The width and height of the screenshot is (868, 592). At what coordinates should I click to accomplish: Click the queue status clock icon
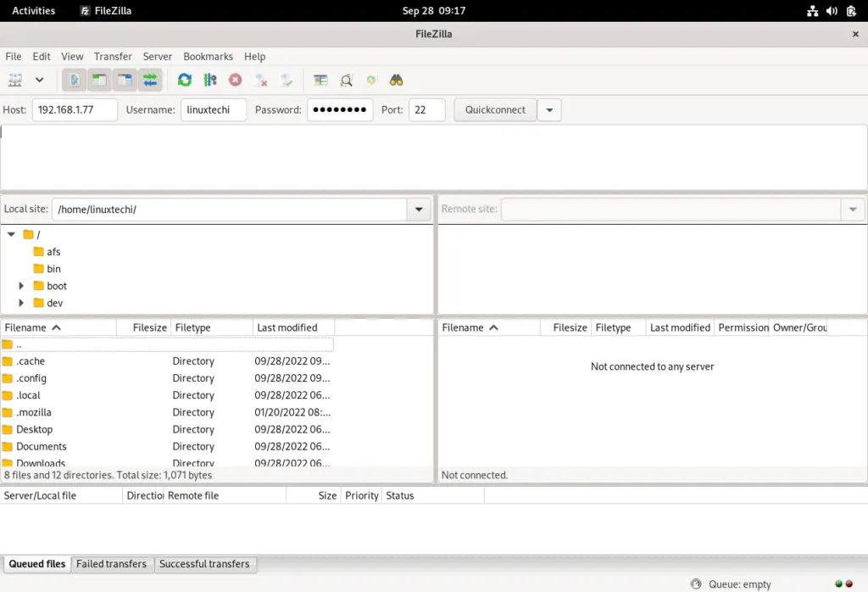(x=696, y=584)
